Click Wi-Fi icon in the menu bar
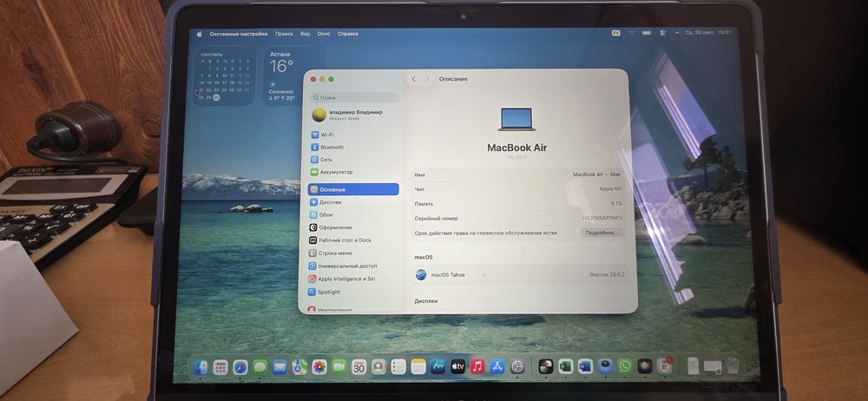This screenshot has height=401, width=868. tap(631, 33)
